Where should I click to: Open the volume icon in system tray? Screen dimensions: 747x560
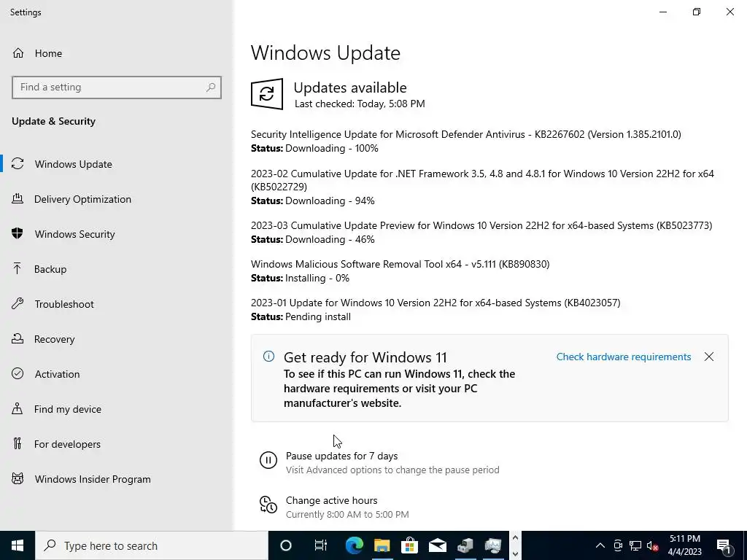tap(652, 545)
